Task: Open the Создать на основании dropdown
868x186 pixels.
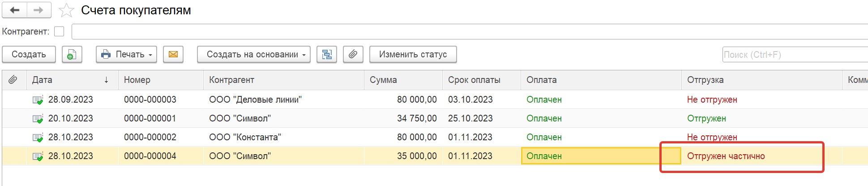Action: click(x=254, y=55)
